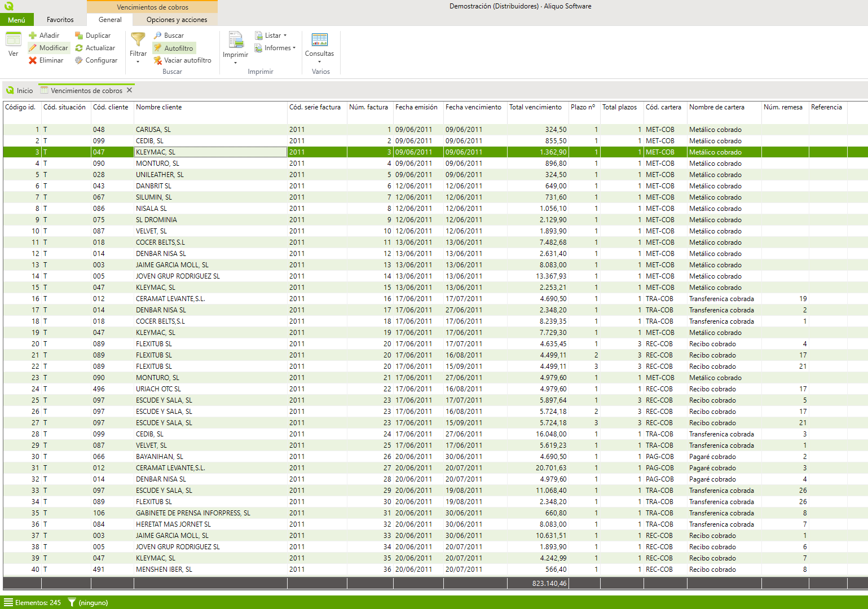Click the Nombre de cartera column header

pos(724,107)
